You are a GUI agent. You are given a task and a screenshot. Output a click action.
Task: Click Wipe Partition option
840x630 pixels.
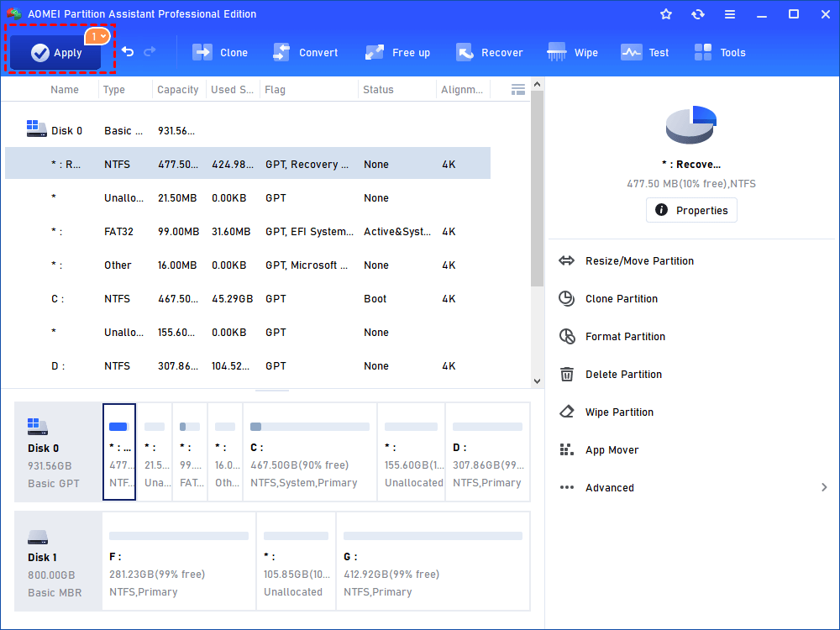[x=619, y=412]
